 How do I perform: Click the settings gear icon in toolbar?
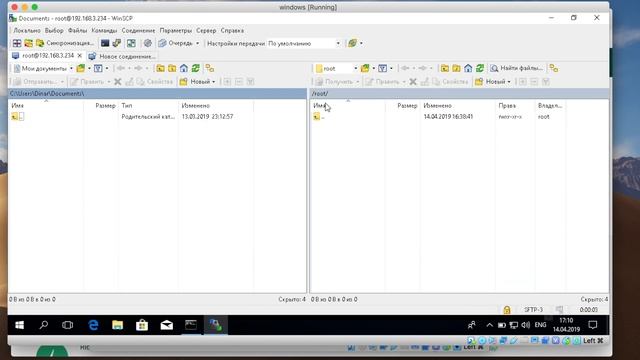pyautogui.click(x=148, y=43)
